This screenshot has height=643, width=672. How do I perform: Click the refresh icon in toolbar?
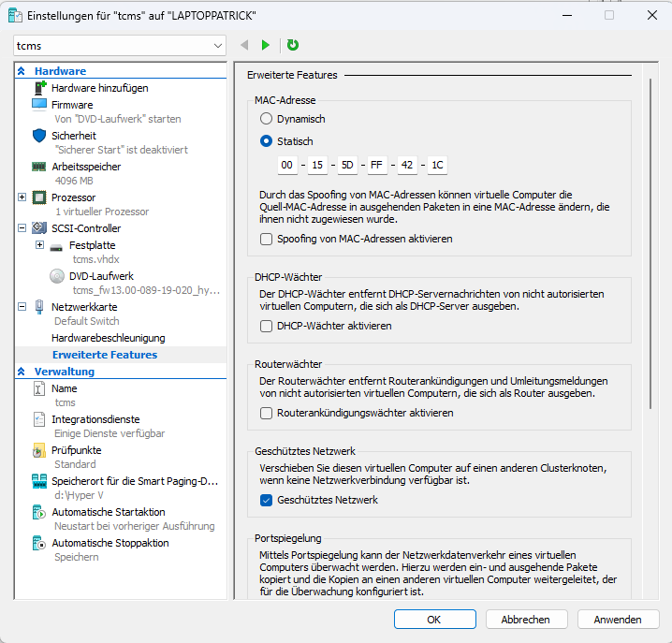click(x=293, y=45)
